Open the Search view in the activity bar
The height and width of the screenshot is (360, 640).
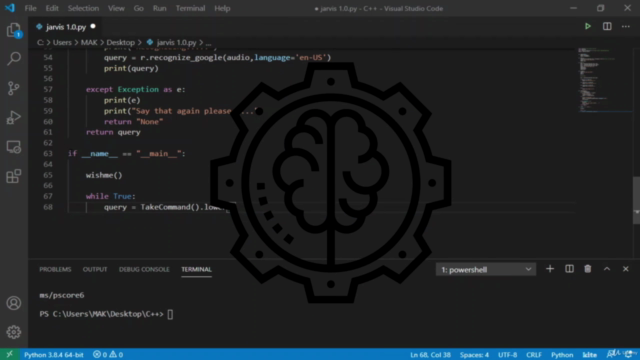13,58
